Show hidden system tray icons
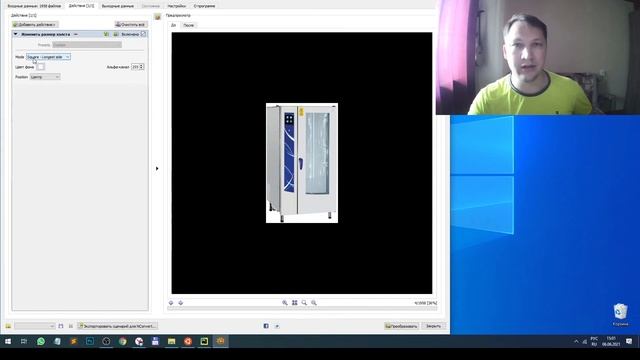640x360 pixels. pos(576,341)
